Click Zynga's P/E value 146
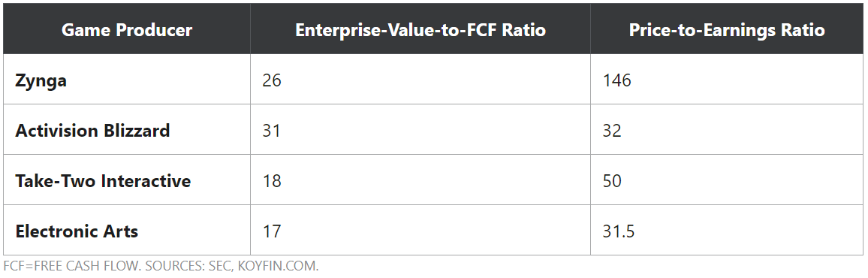 point(616,80)
